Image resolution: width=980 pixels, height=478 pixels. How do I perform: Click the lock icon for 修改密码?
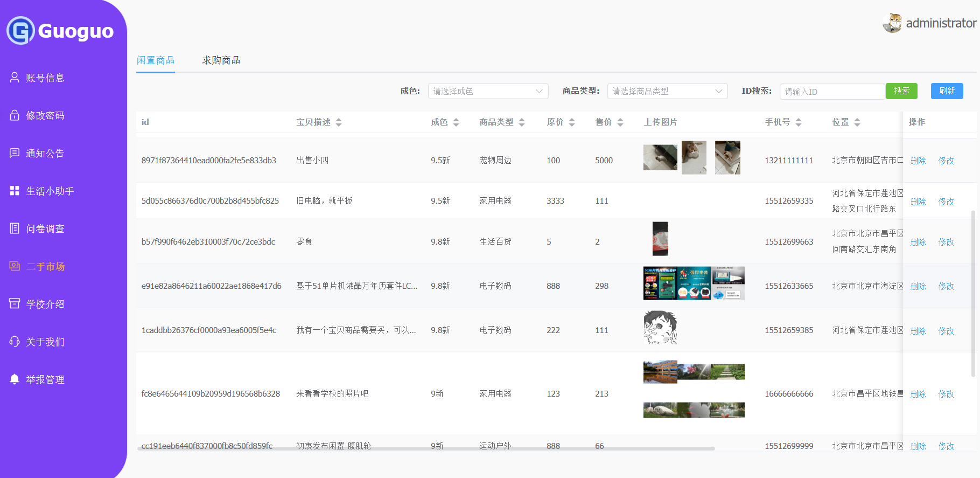(15, 115)
